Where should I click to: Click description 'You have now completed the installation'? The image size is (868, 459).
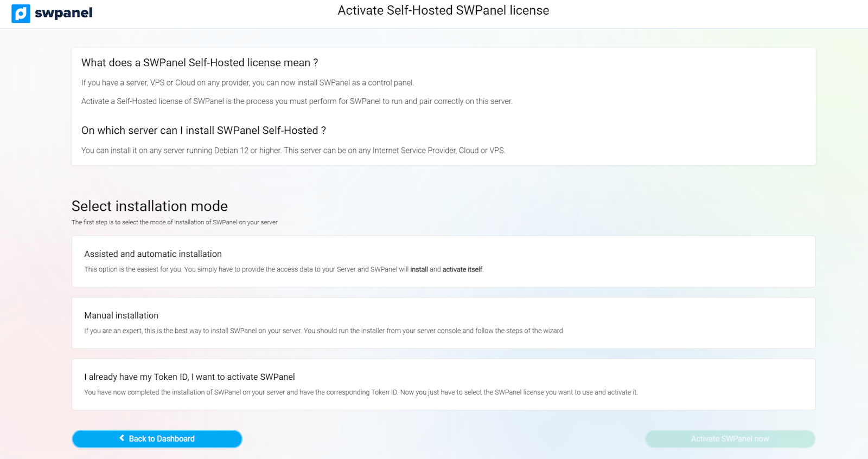coord(361,392)
